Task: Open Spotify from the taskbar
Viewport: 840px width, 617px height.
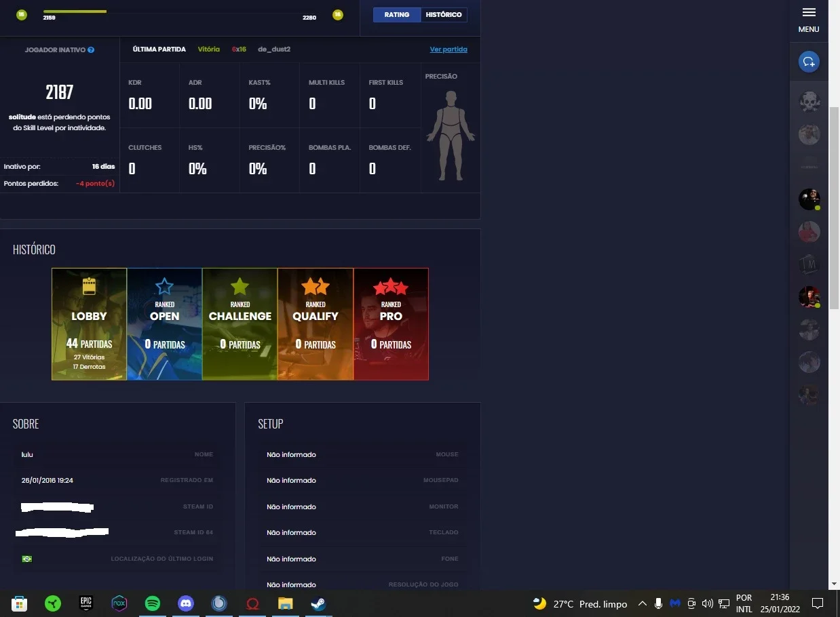Action: (153, 603)
